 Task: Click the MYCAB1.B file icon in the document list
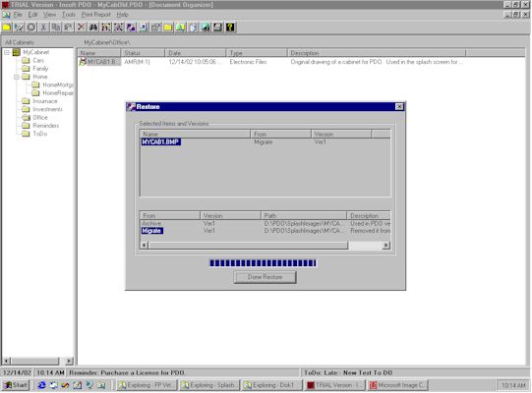(83, 62)
